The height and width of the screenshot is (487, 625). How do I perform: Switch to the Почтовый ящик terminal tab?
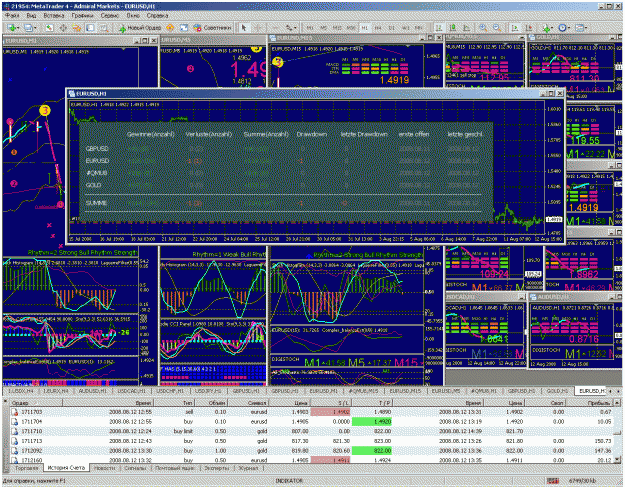click(x=175, y=468)
